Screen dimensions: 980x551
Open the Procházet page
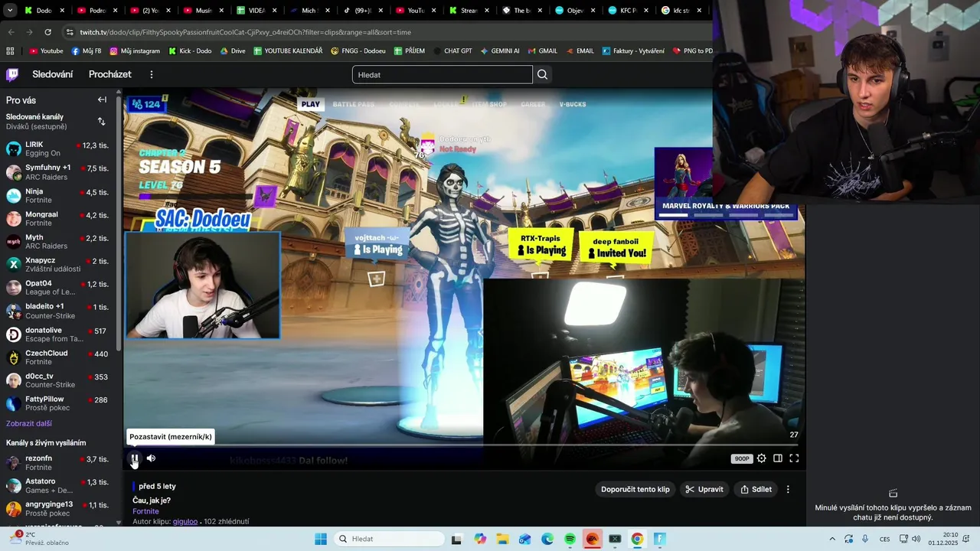tap(110, 74)
